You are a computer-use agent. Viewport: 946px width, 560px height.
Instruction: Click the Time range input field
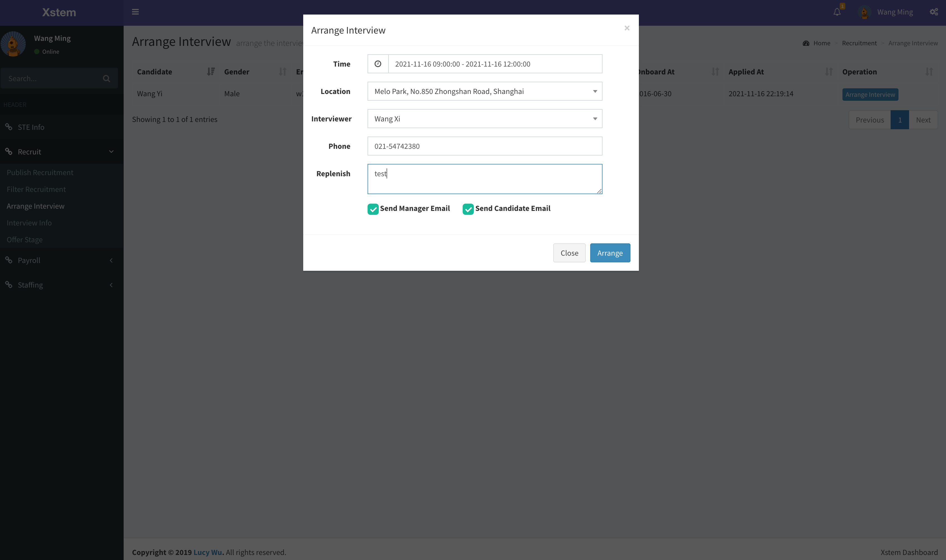click(x=495, y=64)
